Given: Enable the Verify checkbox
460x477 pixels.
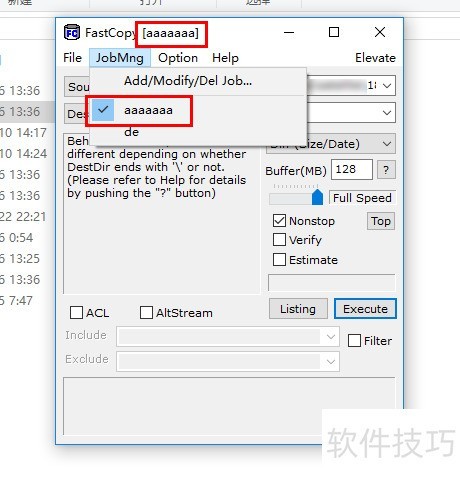Looking at the screenshot, I should pos(279,240).
